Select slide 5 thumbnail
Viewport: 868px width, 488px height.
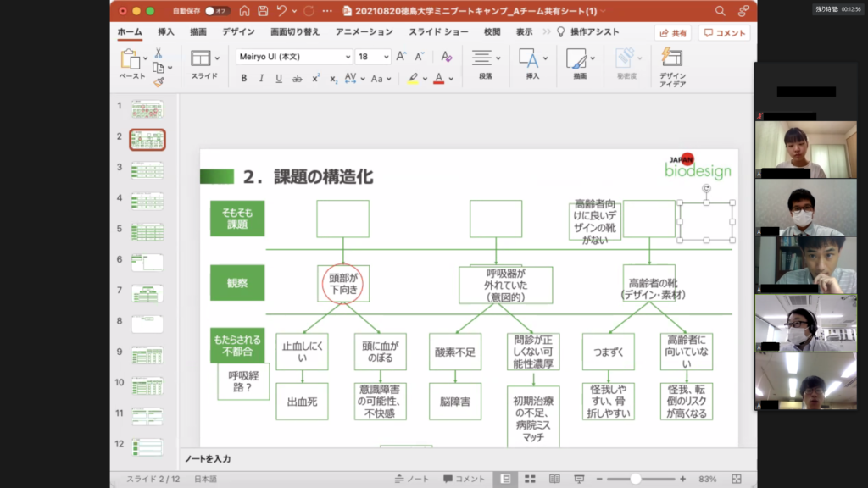(147, 232)
